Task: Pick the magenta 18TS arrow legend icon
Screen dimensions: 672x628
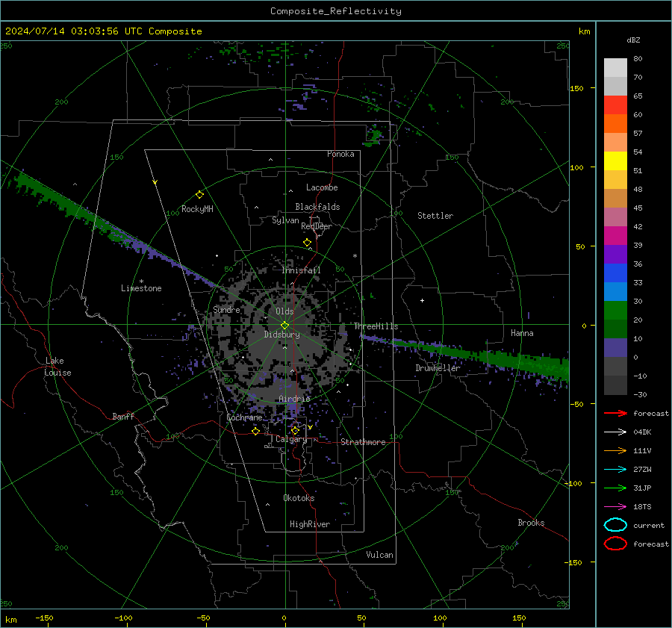Action: click(615, 507)
